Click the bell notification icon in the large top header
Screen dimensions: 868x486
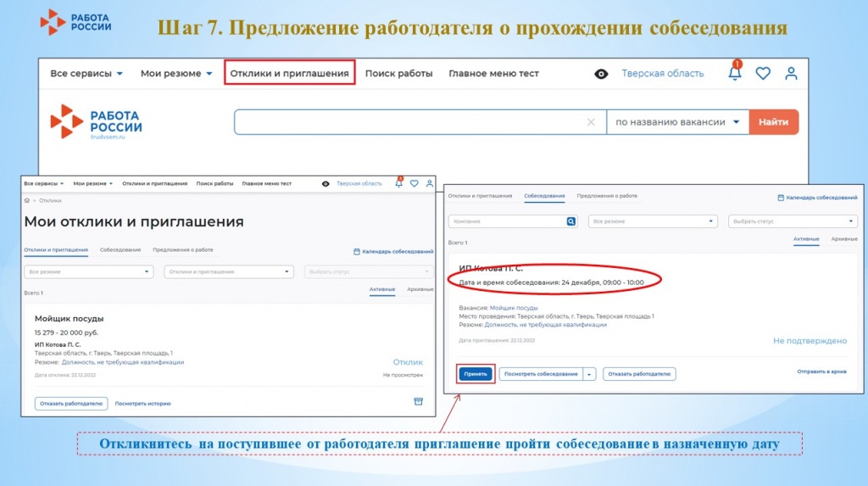(735, 72)
